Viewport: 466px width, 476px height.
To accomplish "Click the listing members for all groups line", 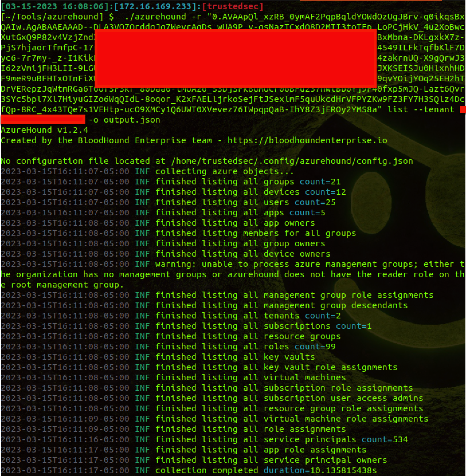I will [x=256, y=233].
